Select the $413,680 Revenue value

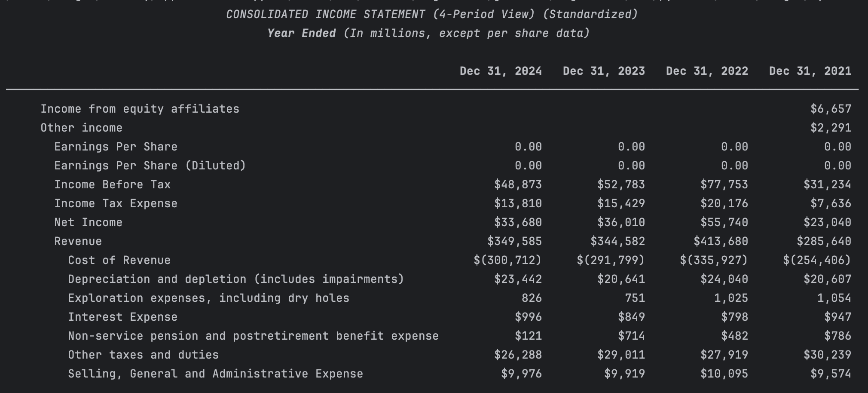721,241
